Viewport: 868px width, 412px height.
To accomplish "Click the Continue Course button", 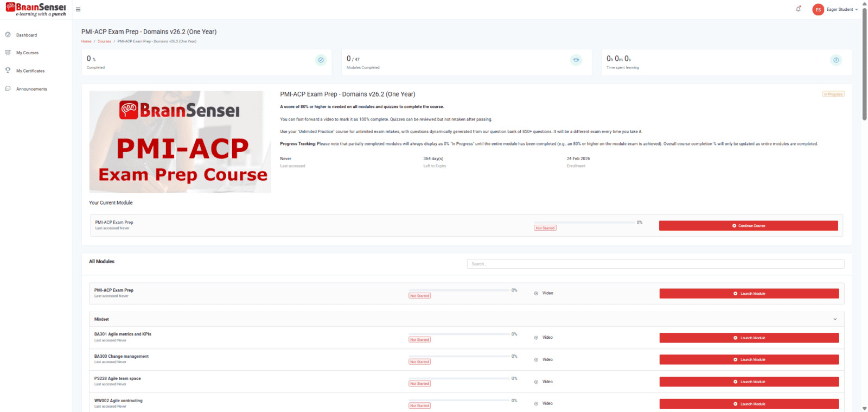I will [748, 226].
